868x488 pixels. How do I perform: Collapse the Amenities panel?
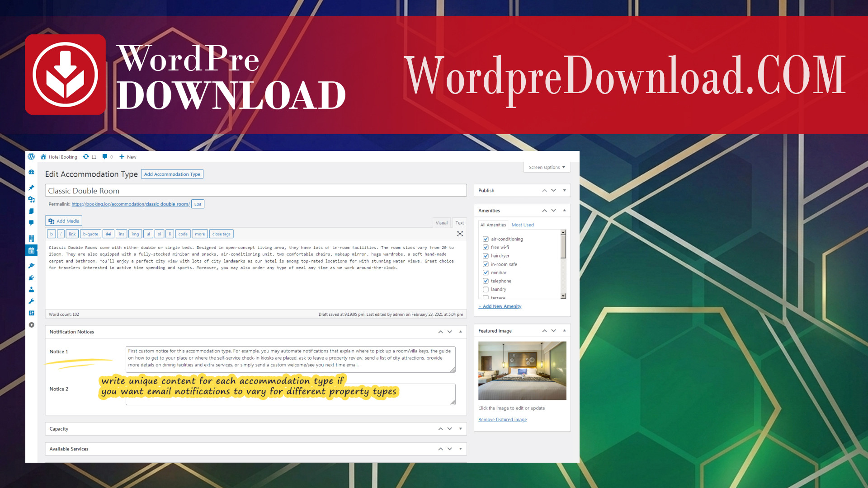click(564, 211)
